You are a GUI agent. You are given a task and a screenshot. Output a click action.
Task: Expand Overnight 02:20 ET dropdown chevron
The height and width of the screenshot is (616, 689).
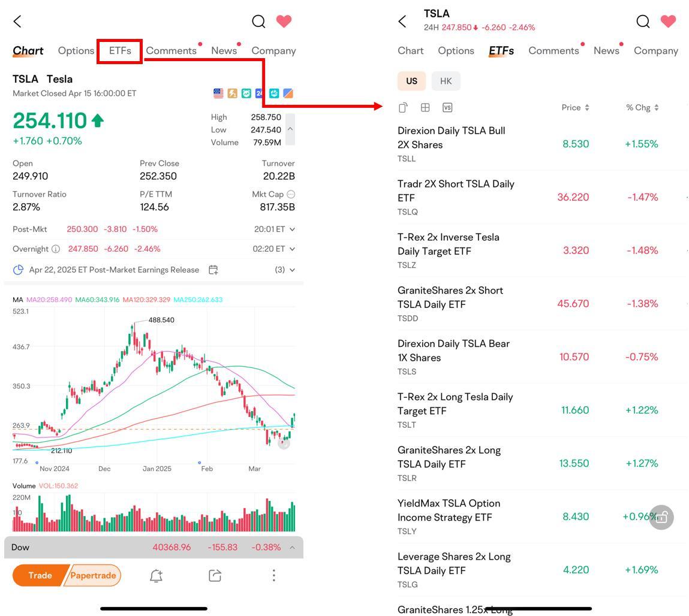[292, 249]
